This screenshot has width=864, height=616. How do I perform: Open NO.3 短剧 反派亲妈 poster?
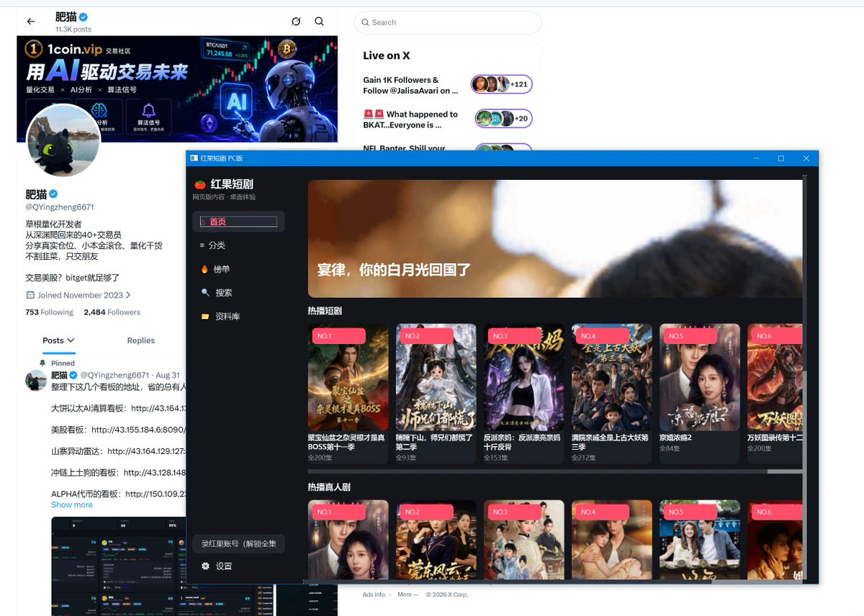tap(524, 377)
